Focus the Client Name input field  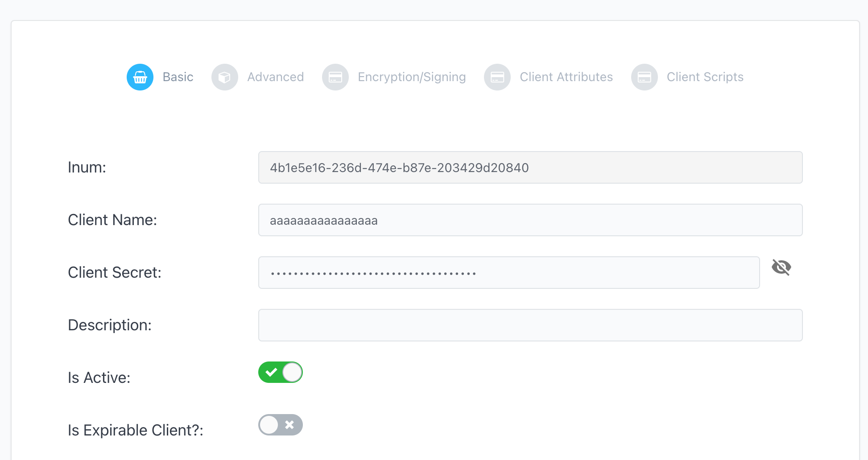(x=530, y=220)
